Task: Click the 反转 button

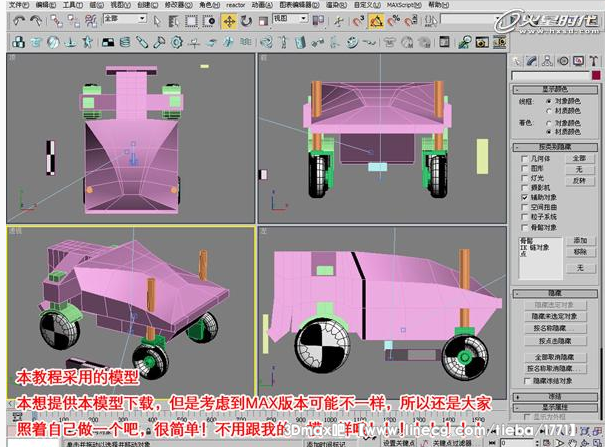Action: point(579,181)
